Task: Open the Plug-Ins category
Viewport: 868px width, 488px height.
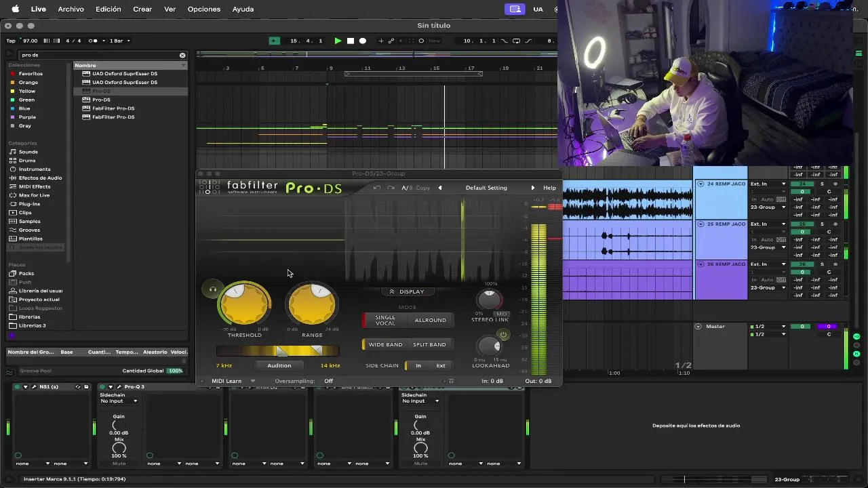Action: click(29, 203)
